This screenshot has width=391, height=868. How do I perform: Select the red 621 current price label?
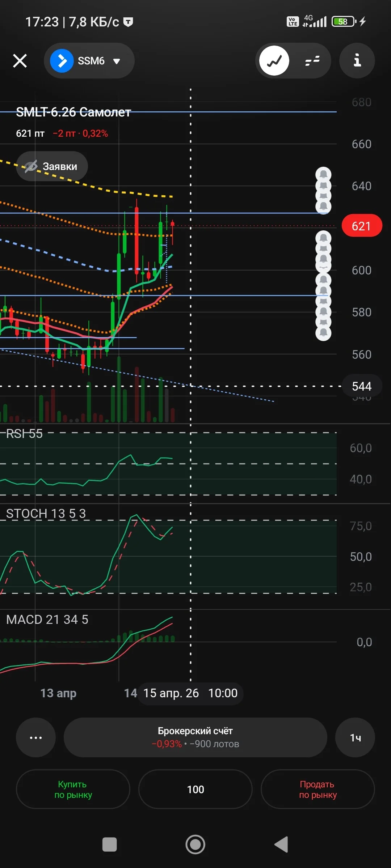tap(362, 226)
